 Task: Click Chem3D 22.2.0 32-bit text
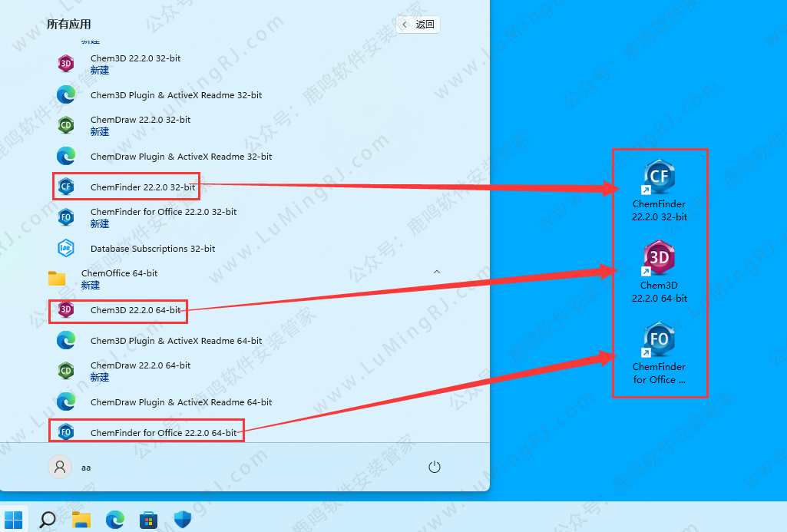tap(135, 58)
